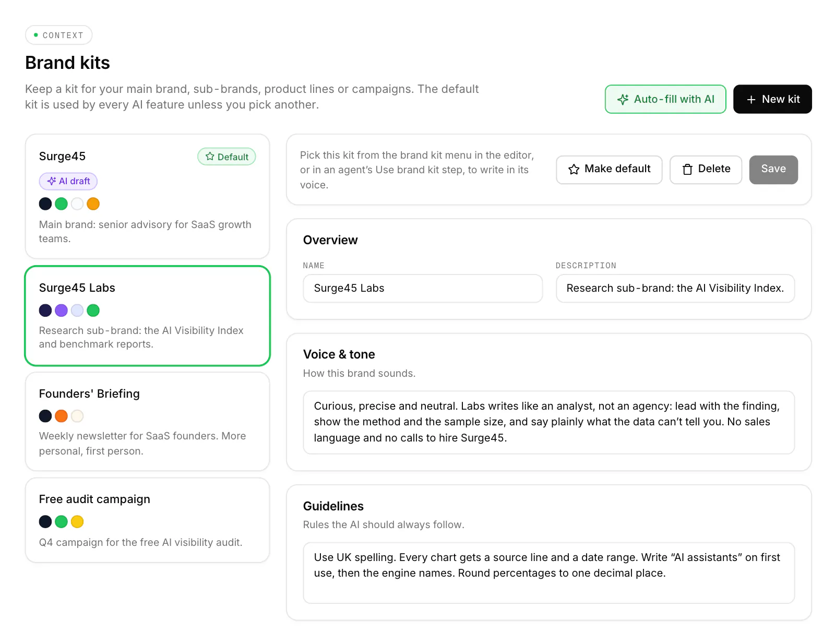Select the Free audit campaign kit
This screenshot has height=644, width=835.
pyautogui.click(x=148, y=520)
